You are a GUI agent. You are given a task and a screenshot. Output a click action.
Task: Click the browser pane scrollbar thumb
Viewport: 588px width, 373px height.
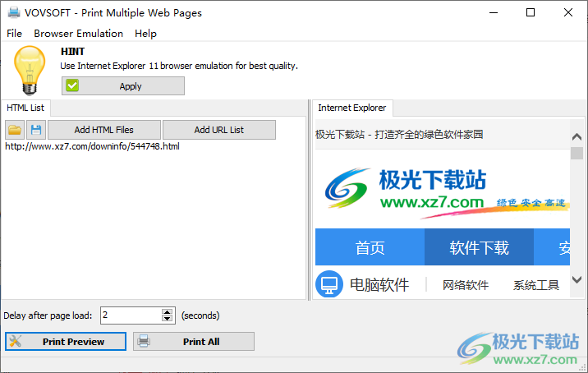tap(577, 153)
